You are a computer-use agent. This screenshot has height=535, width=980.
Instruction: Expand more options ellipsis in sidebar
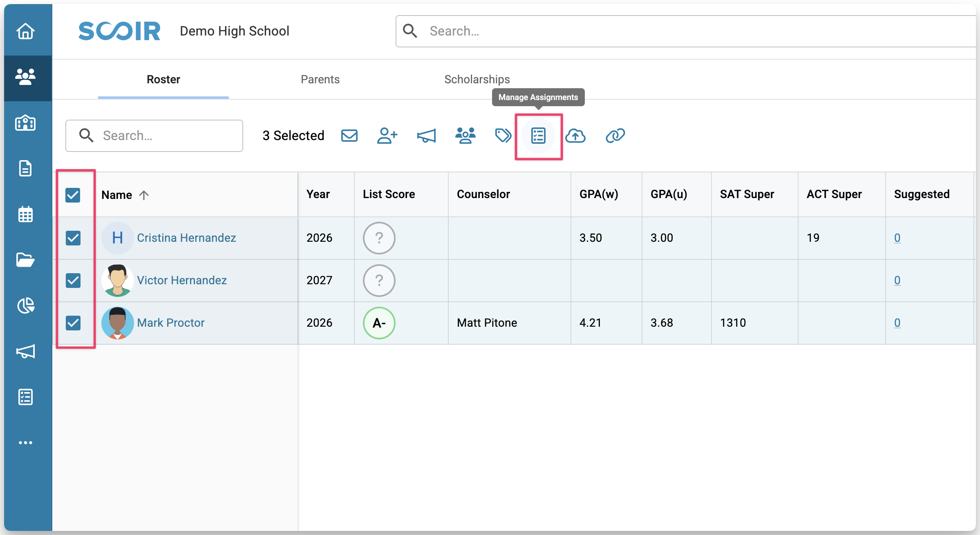point(25,443)
